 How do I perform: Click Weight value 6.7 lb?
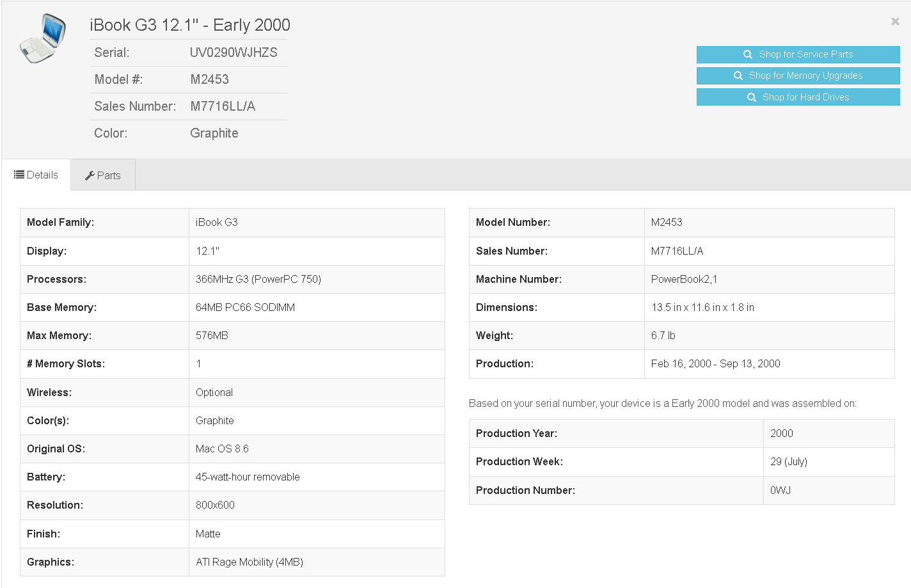click(x=663, y=335)
